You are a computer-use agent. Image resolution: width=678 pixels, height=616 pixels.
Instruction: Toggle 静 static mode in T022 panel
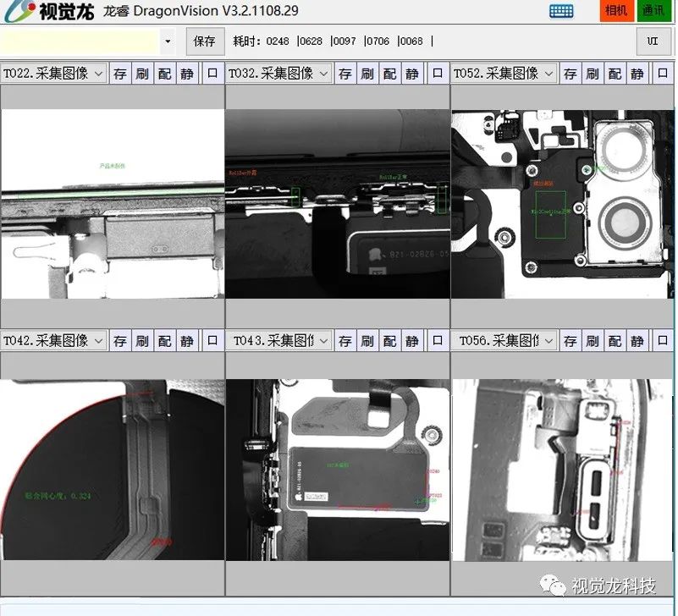(186, 74)
